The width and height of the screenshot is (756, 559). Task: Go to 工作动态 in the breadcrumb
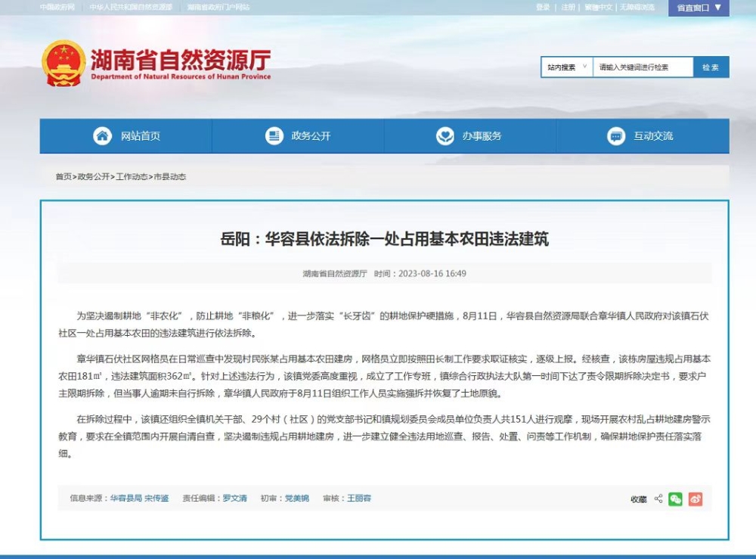[x=132, y=177]
